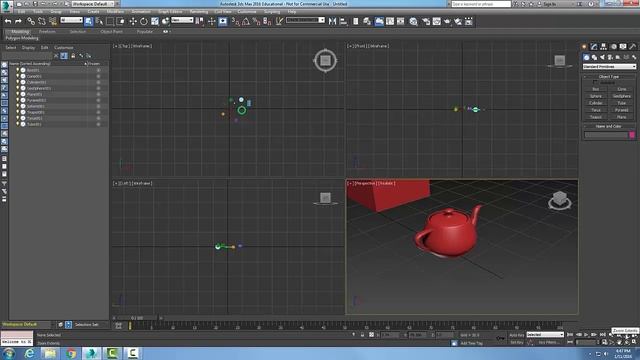Open the Workspace Default dropdown
The image size is (640, 360).
[x=93, y=4]
